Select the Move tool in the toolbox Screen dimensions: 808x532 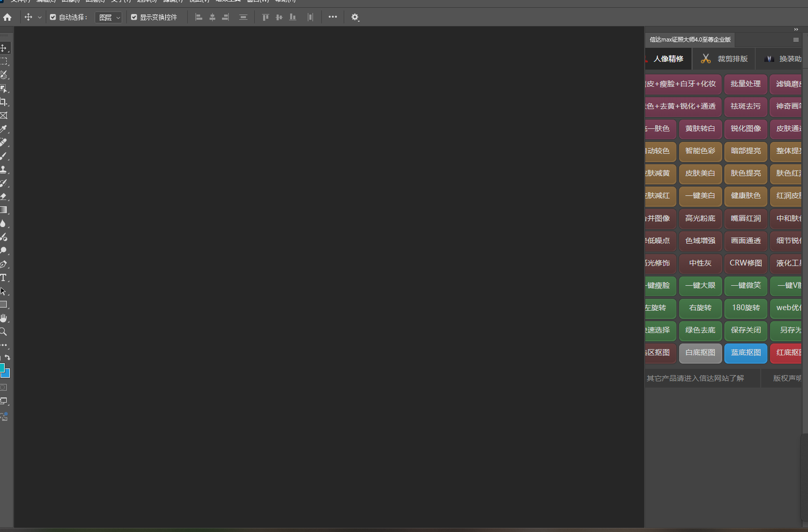coord(4,48)
